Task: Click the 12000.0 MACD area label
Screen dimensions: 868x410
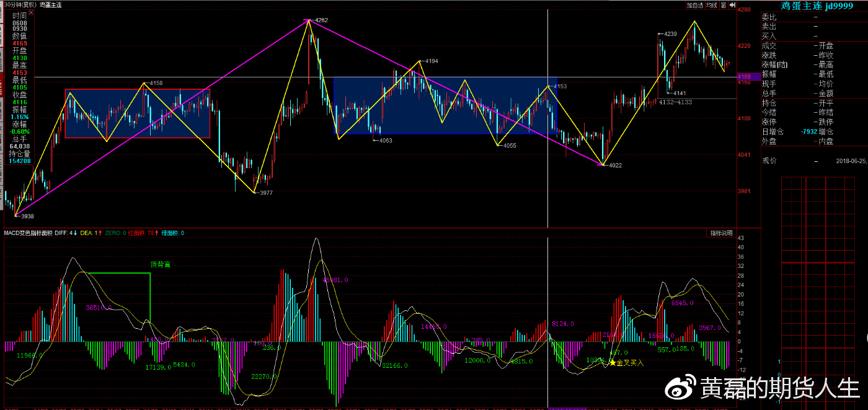Action: click(477, 360)
